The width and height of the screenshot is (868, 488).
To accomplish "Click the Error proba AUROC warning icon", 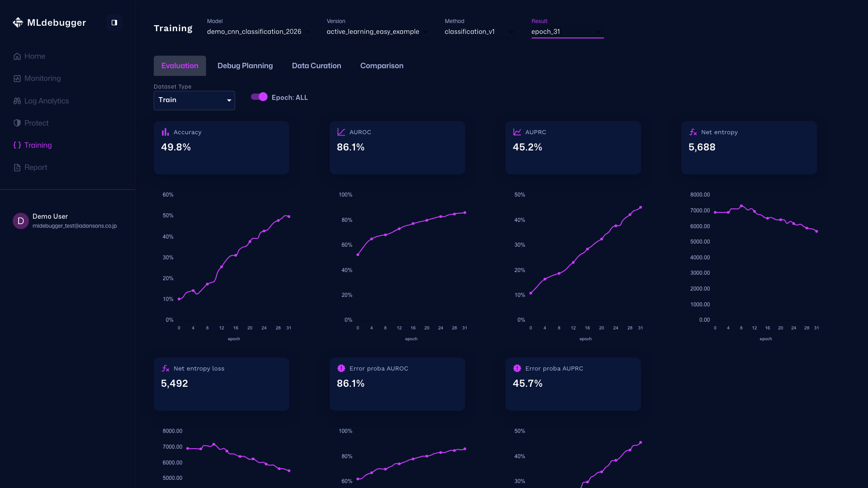I will [x=341, y=368].
